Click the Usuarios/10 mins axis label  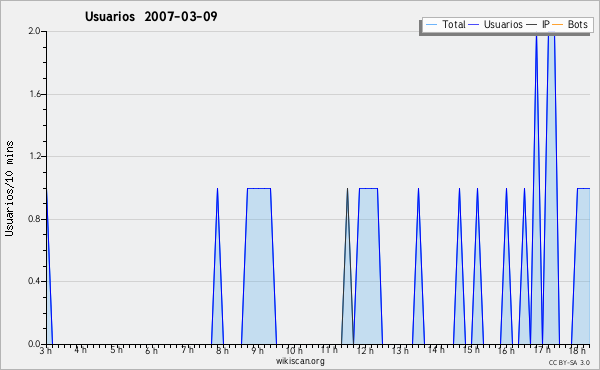point(9,189)
